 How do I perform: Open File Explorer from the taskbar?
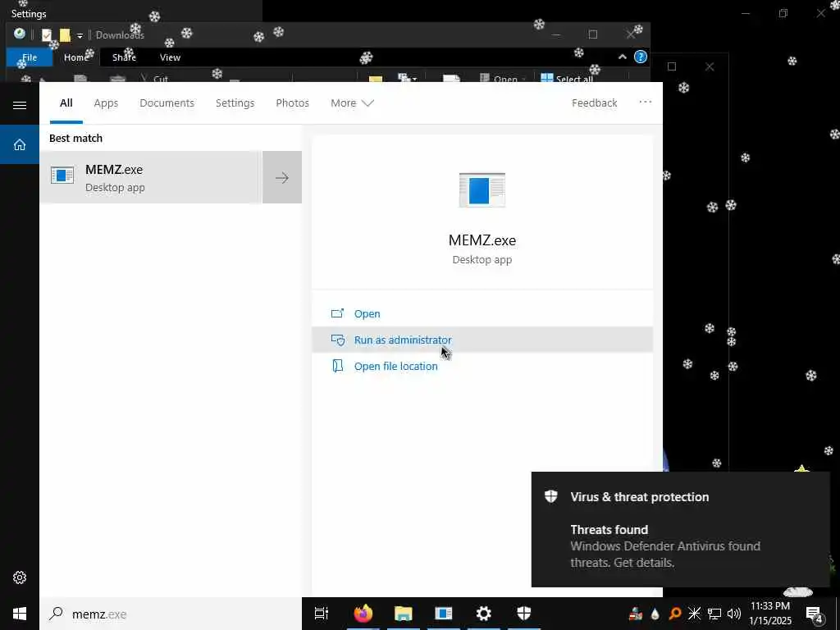tap(404, 614)
